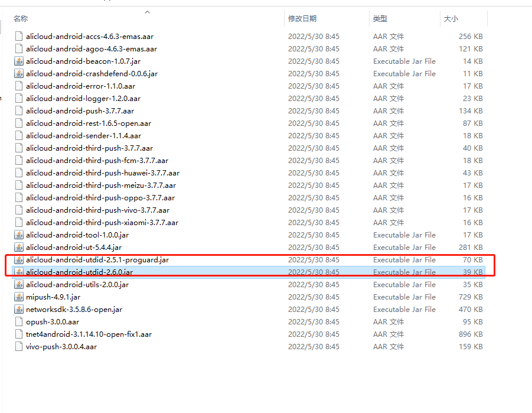This screenshot has height=413, width=532.
Task: Click the file icon of alicloud-android-agoo-4.6.3-emas.aar
Action: tap(19, 48)
